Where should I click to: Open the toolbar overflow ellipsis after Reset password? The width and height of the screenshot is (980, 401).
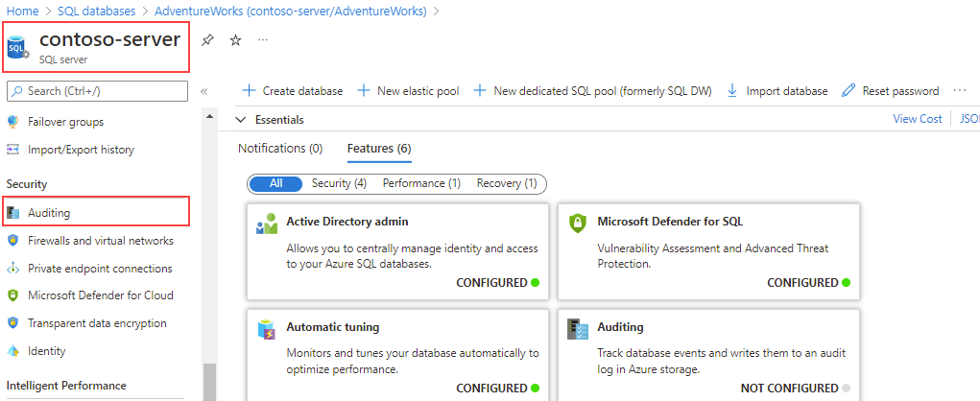[x=960, y=90]
